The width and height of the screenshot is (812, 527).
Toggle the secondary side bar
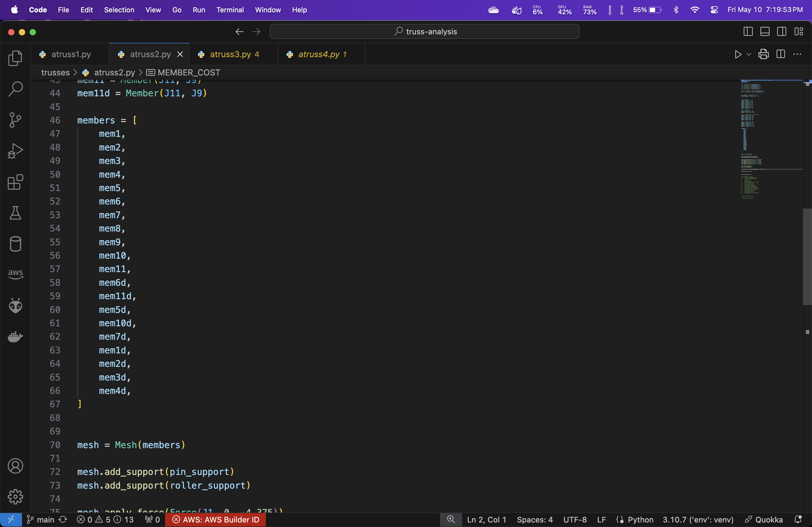pos(782,32)
